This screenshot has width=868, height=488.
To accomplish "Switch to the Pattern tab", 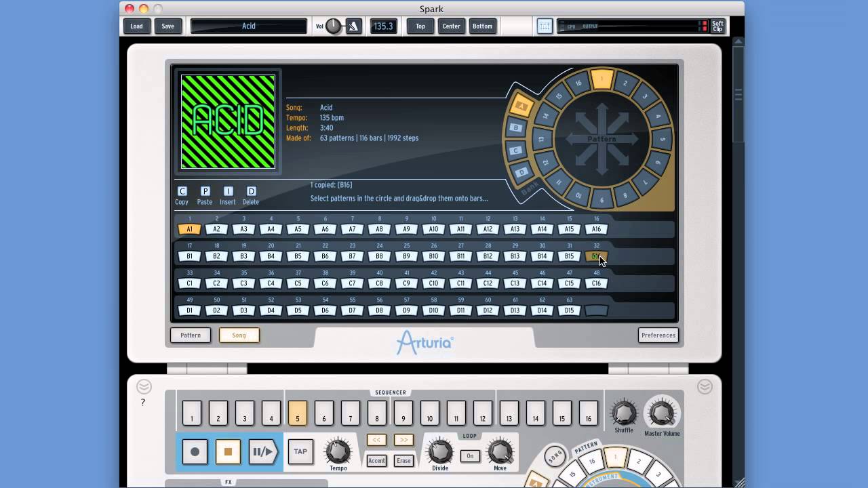I will [x=191, y=335].
